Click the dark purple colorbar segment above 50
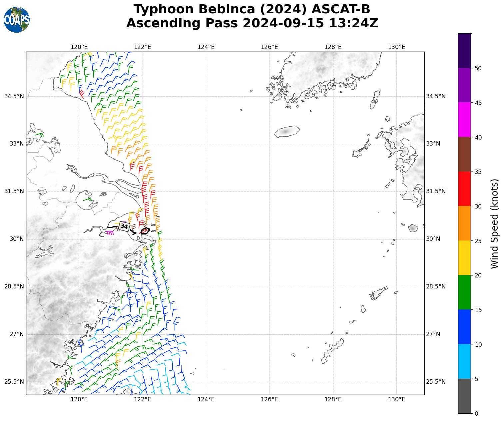 464,51
